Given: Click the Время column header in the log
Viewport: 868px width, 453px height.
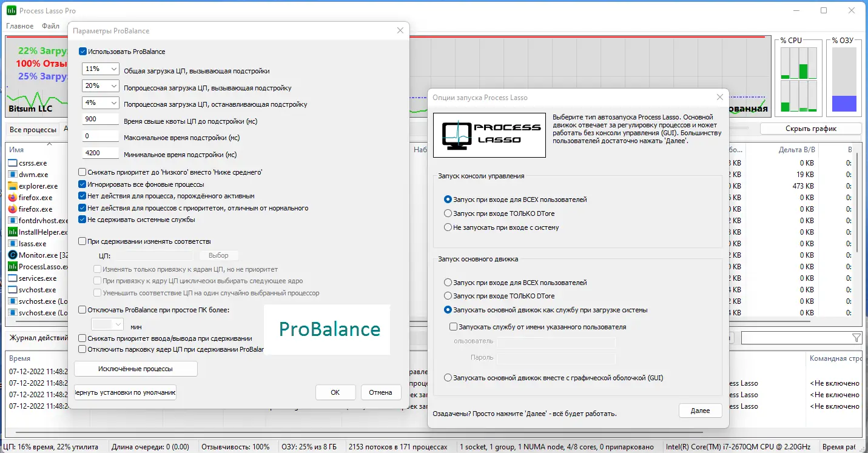Looking at the screenshot, I should 20,358.
